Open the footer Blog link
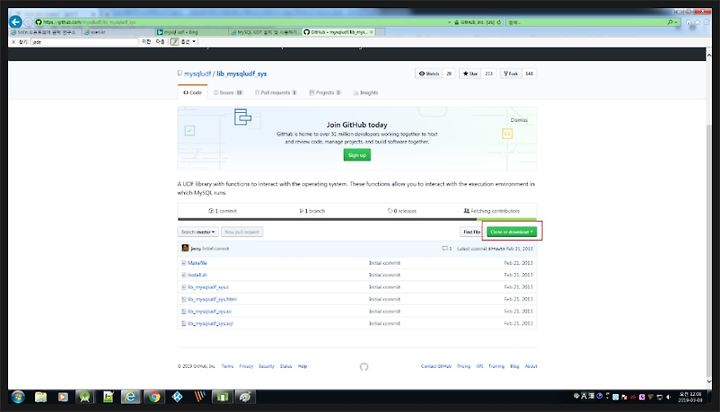Screen dimensions: 720x412 515,366
